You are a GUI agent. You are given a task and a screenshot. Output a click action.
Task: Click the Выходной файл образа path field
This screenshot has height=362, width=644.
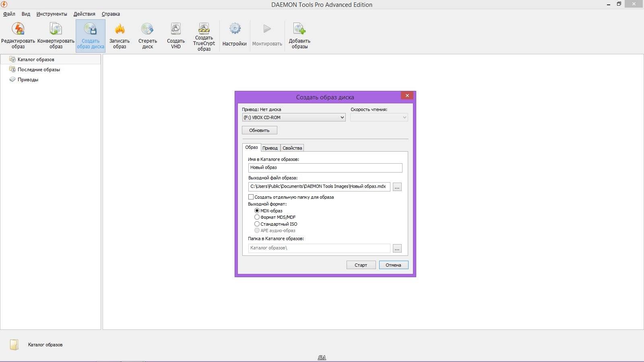pyautogui.click(x=319, y=187)
